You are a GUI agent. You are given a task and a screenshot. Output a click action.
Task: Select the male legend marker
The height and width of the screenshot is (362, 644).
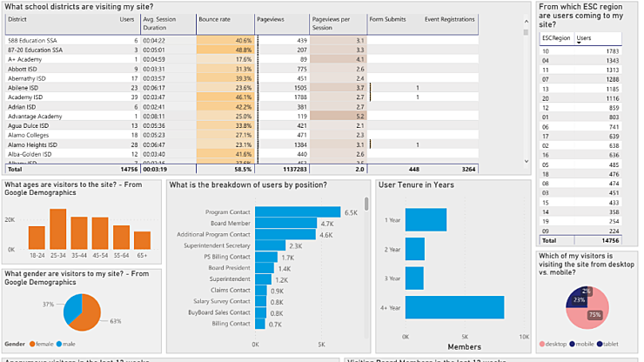tap(61, 344)
